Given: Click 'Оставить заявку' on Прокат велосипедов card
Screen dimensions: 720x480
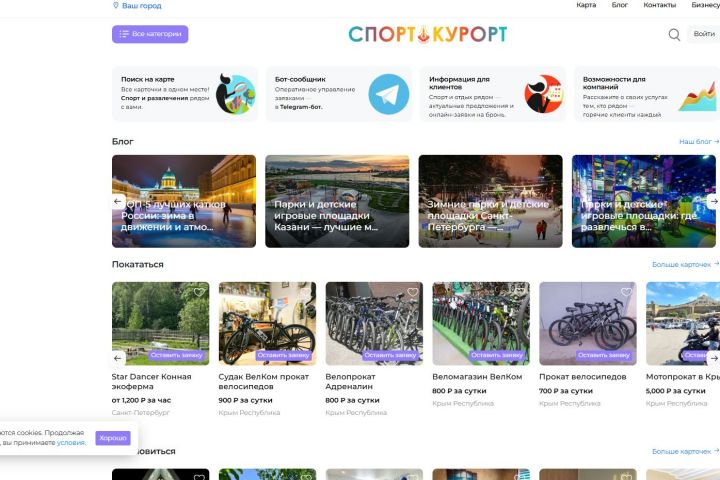Looking at the screenshot, I should click(604, 355).
